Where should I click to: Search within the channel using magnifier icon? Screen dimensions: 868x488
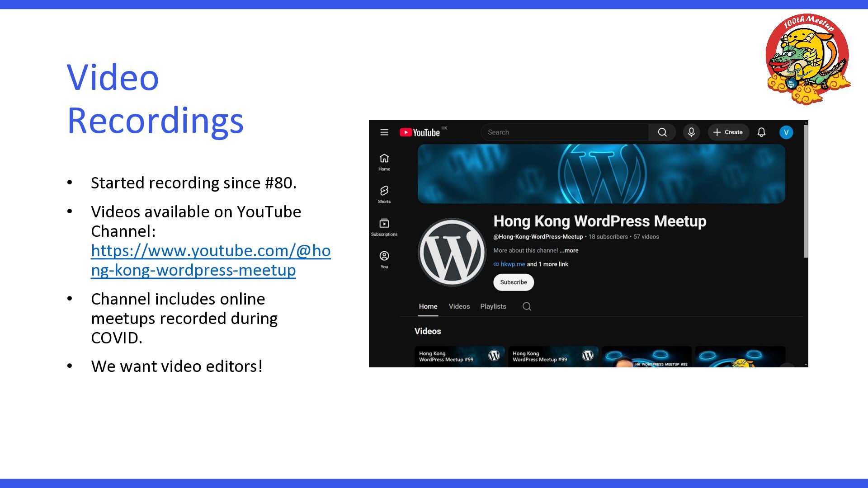click(x=527, y=306)
